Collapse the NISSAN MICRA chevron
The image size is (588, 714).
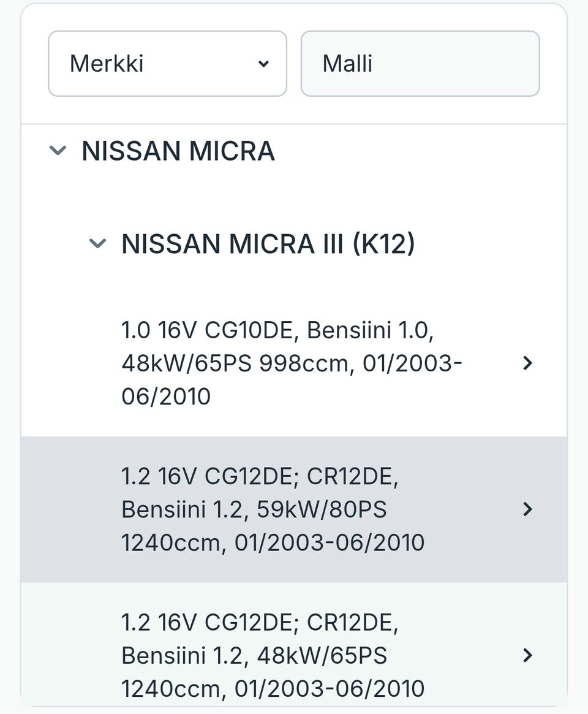pos(58,150)
